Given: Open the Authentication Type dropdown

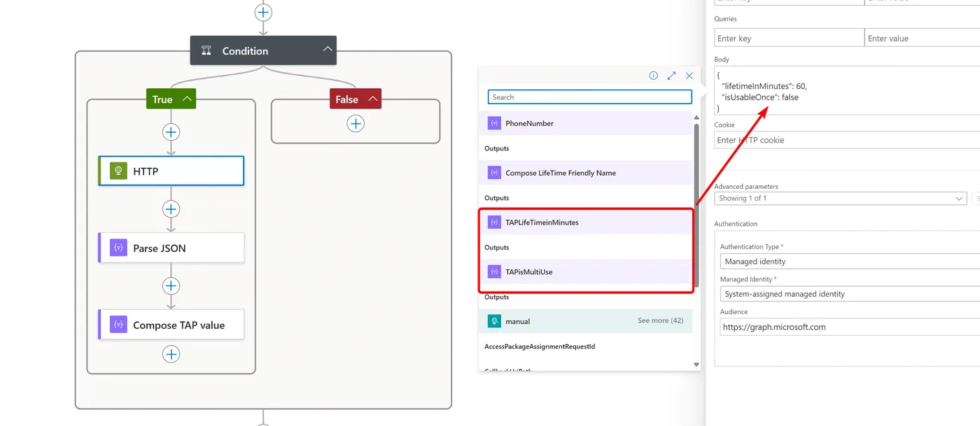Looking at the screenshot, I should pyautogui.click(x=850, y=261).
